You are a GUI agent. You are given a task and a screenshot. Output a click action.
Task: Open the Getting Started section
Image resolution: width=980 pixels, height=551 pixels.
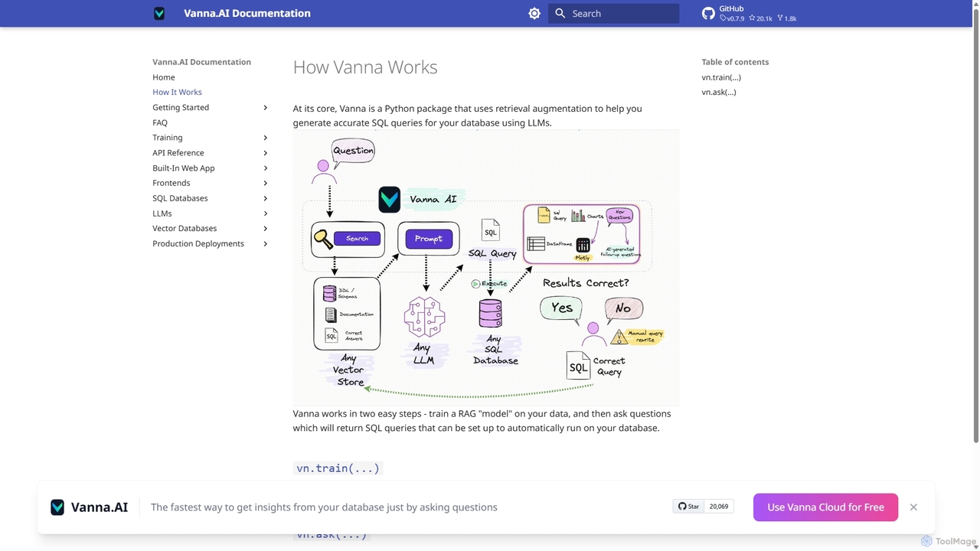pyautogui.click(x=181, y=107)
